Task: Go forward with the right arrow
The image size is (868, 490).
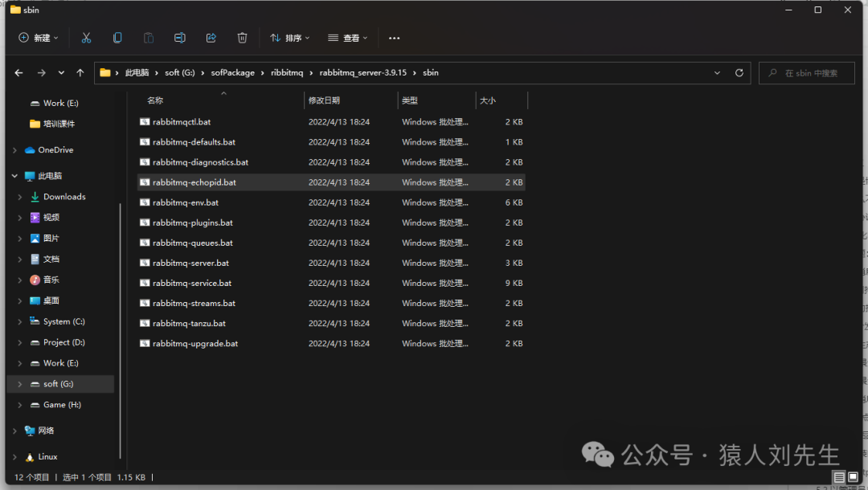Action: (42, 72)
